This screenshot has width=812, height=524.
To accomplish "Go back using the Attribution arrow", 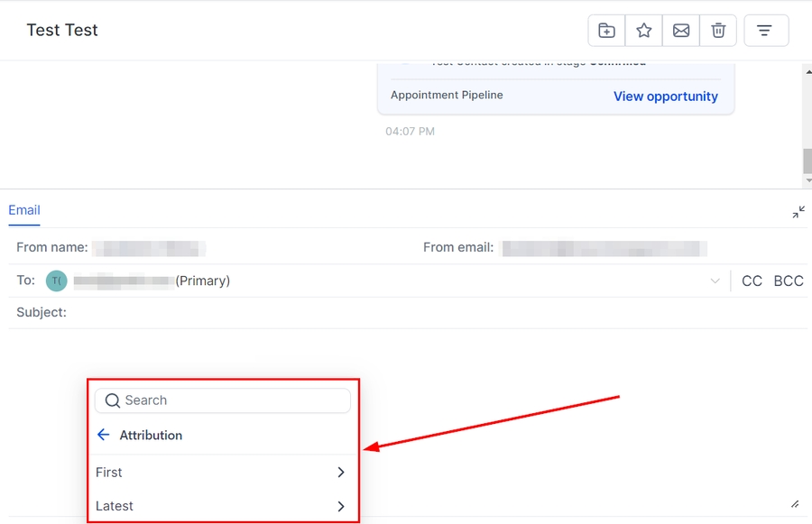I will pos(103,435).
